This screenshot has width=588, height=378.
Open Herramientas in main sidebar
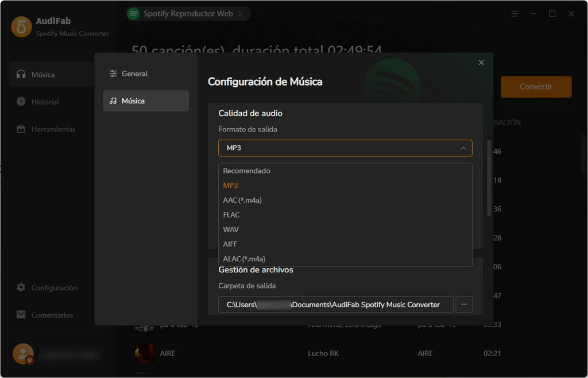pos(51,129)
